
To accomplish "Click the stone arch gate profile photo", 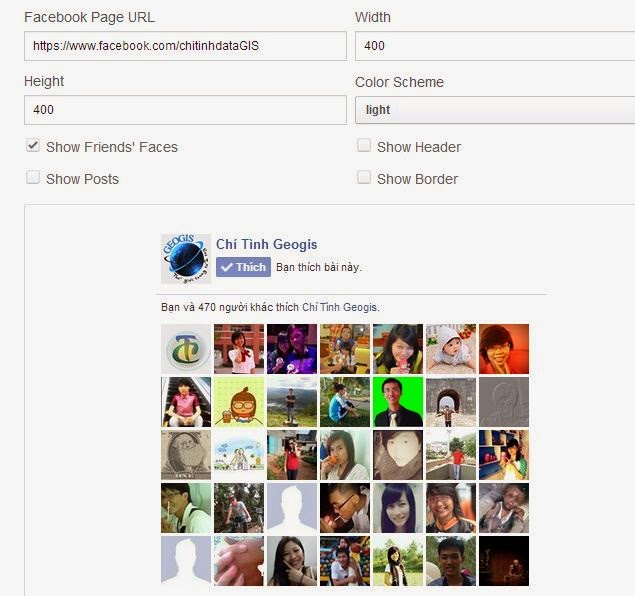I will click(451, 402).
